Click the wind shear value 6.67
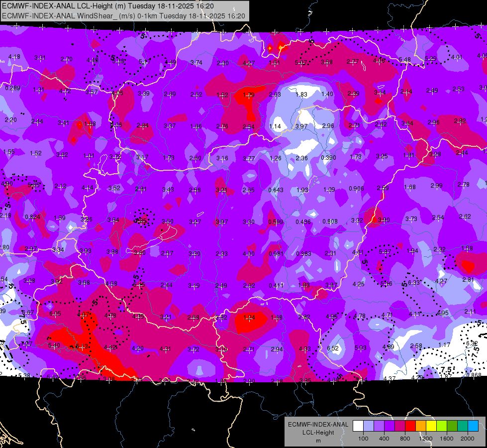 (28, 312)
